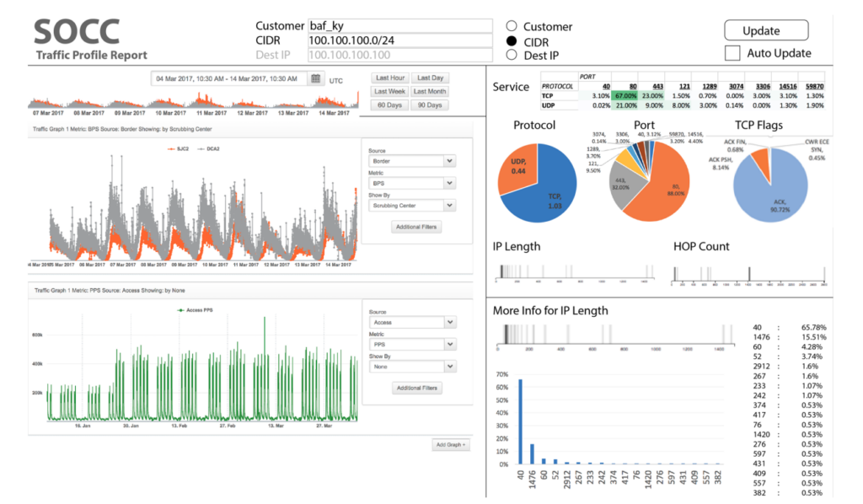Select the Customer radio button
The image size is (863, 504).
pyautogui.click(x=511, y=26)
